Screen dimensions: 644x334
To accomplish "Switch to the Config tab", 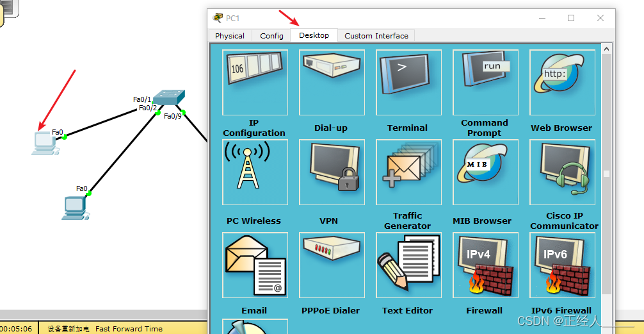I will (271, 36).
